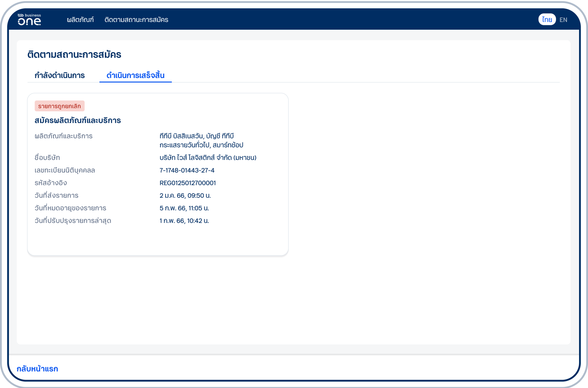Click the reference code REG0125012700001

[187, 183]
